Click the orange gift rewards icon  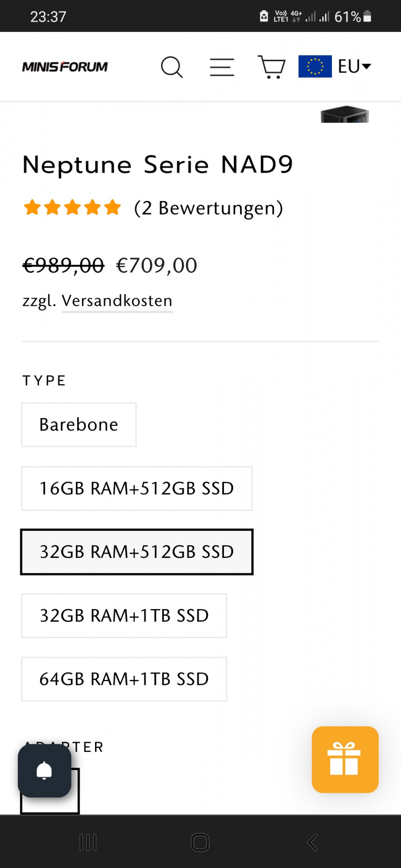pos(345,759)
